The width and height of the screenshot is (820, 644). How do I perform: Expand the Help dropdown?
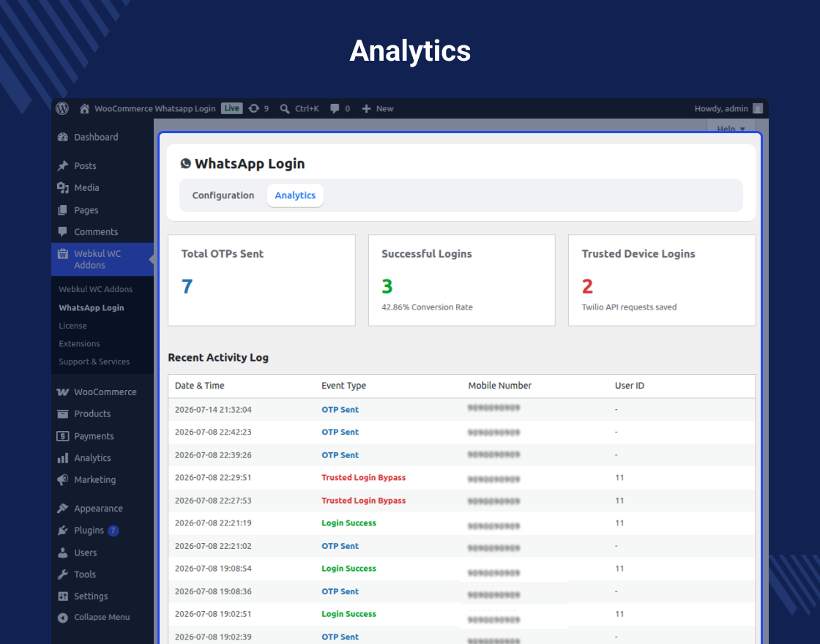pyautogui.click(x=731, y=127)
